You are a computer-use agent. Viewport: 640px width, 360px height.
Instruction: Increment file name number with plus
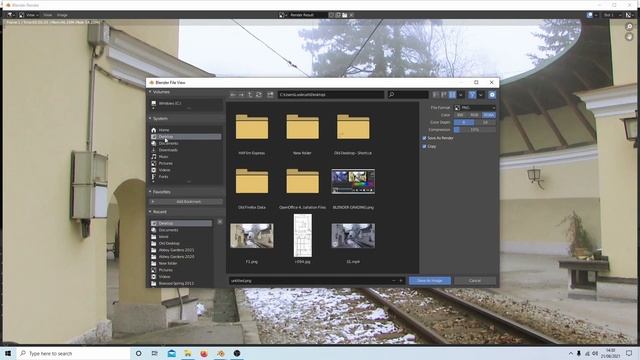(401, 280)
